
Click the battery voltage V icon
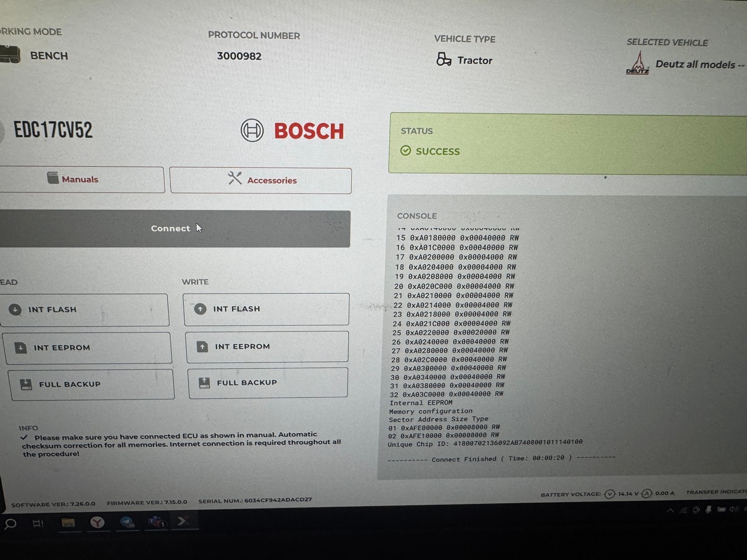pos(610,494)
